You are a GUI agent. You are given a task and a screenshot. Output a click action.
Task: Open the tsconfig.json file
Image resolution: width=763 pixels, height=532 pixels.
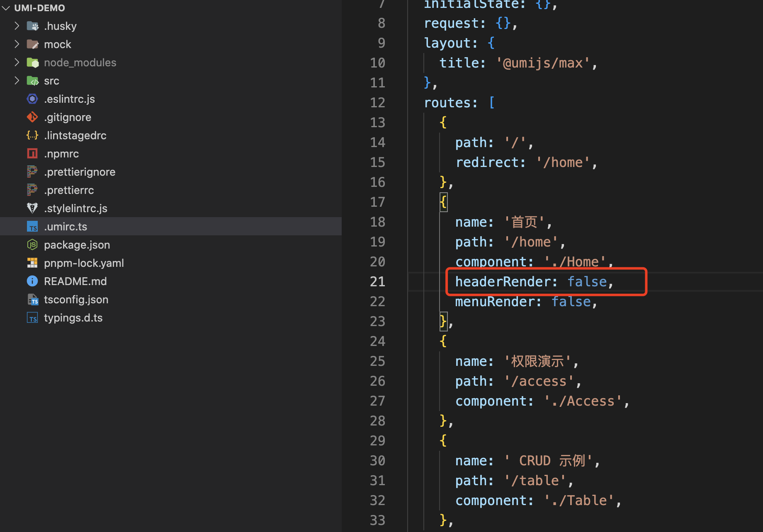click(x=76, y=299)
